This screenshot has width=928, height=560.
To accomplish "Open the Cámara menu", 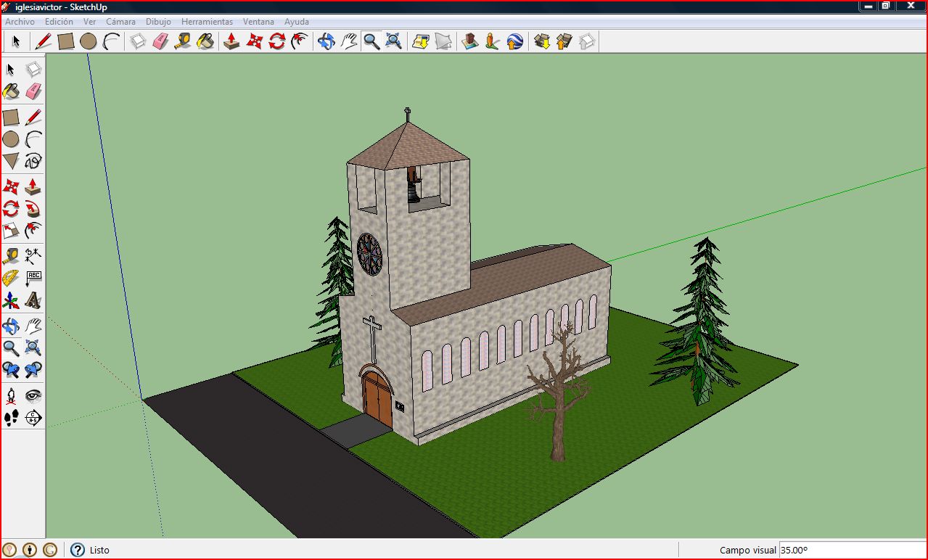I will point(120,21).
